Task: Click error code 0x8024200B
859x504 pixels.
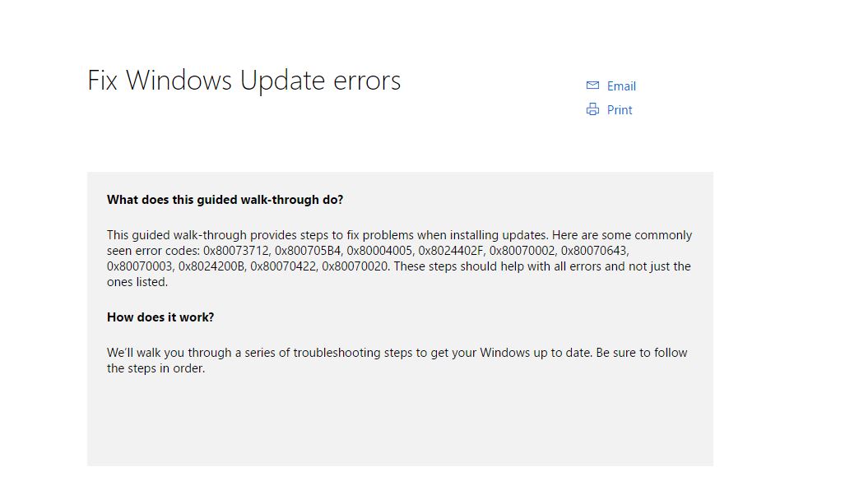Action: (211, 266)
